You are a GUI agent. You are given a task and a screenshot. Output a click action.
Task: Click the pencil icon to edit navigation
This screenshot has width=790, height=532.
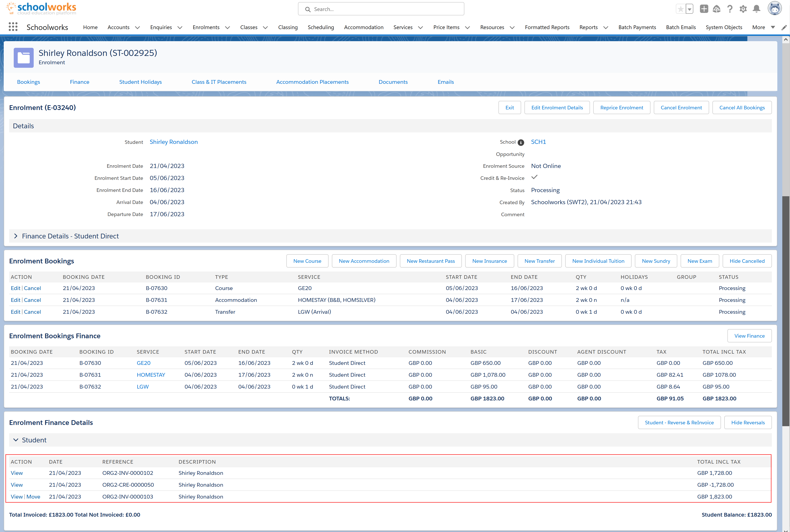click(784, 27)
